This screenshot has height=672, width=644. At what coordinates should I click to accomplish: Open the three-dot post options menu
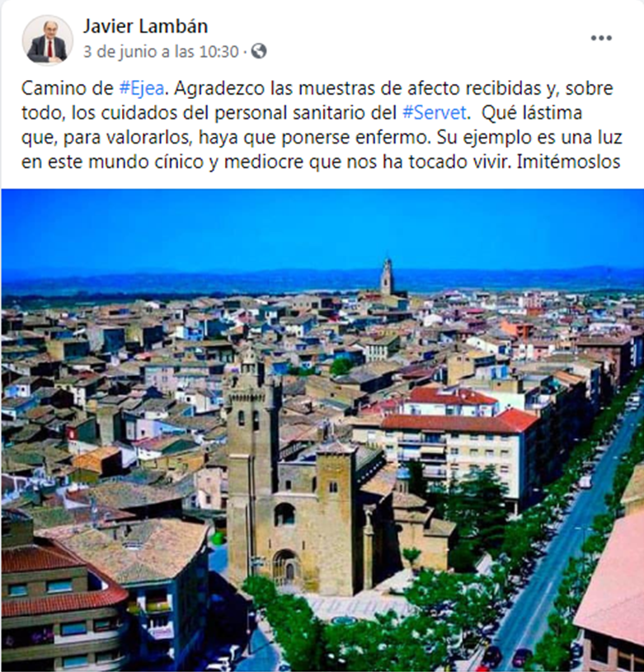click(601, 38)
